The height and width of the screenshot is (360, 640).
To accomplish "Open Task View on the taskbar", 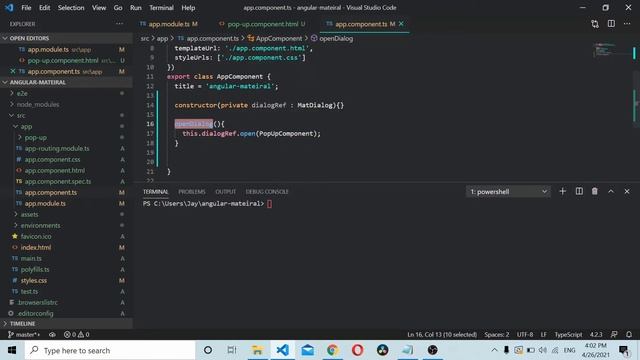I will 232,350.
